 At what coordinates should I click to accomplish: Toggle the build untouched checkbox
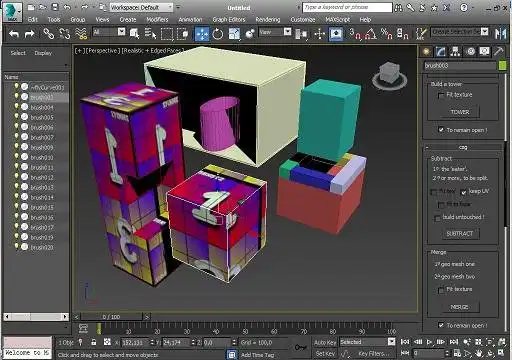pos(437,218)
